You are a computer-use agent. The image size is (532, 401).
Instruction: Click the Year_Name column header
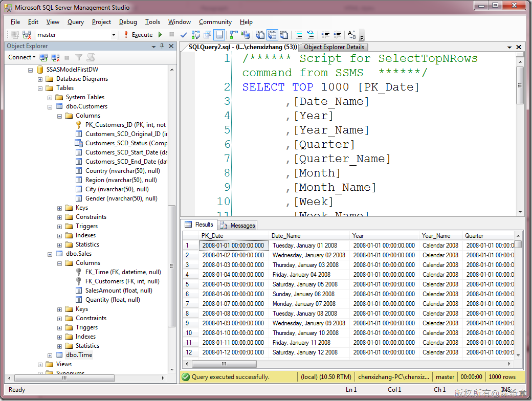[x=441, y=236]
